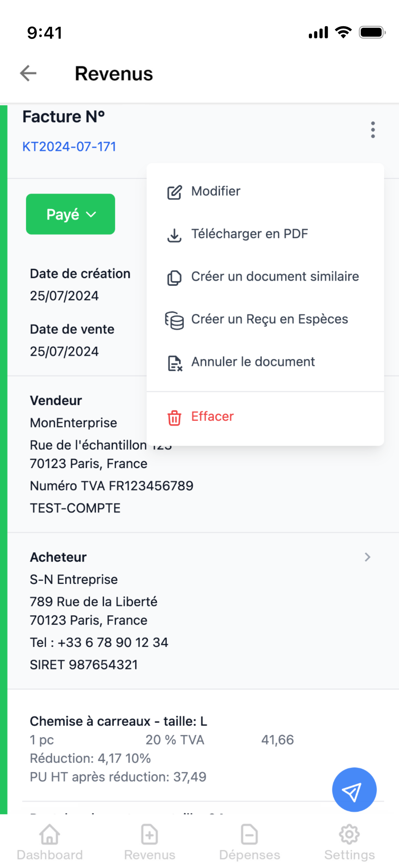The width and height of the screenshot is (399, 868).
Task: Open the three-dot options menu
Action: click(x=373, y=130)
